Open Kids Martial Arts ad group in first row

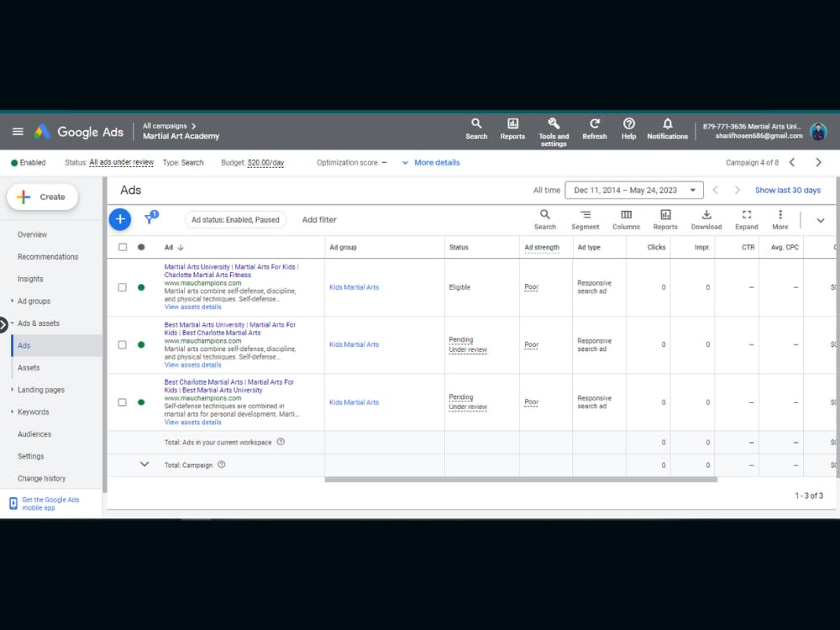354,287
